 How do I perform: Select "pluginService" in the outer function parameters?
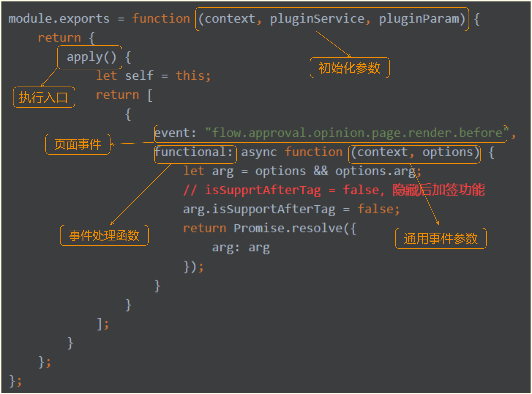click(317, 19)
